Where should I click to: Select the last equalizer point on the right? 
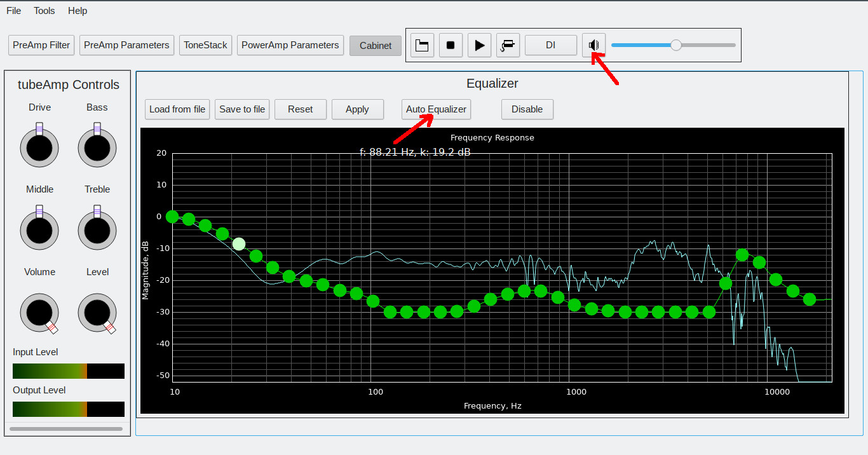pos(810,299)
